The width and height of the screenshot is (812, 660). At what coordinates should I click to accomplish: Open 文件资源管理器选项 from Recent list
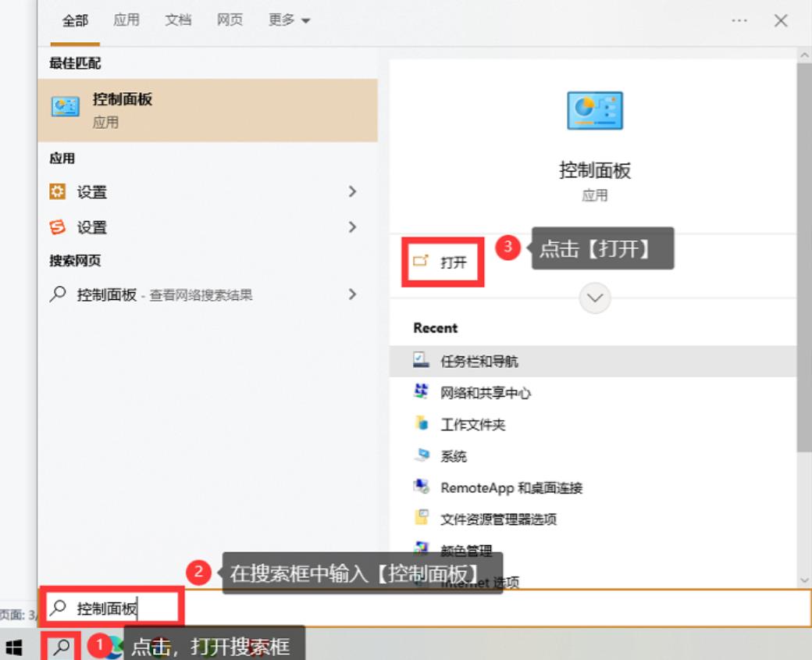click(593, 519)
